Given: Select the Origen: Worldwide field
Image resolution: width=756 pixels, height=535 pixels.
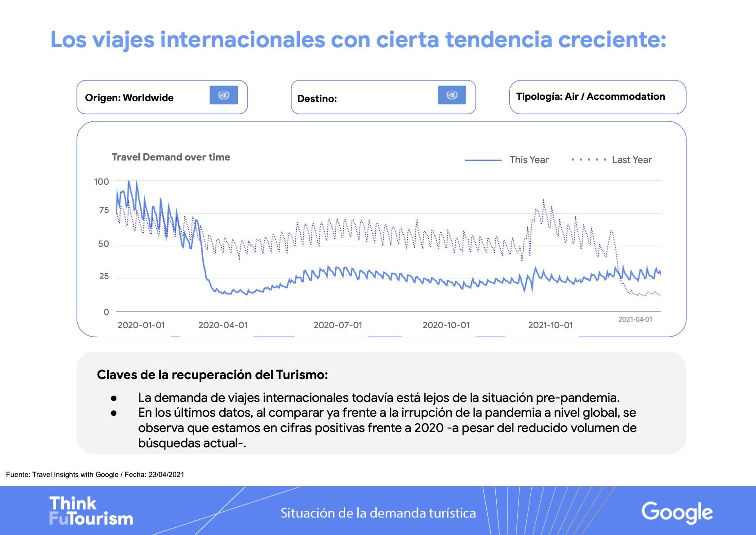Looking at the screenshot, I should 162,97.
